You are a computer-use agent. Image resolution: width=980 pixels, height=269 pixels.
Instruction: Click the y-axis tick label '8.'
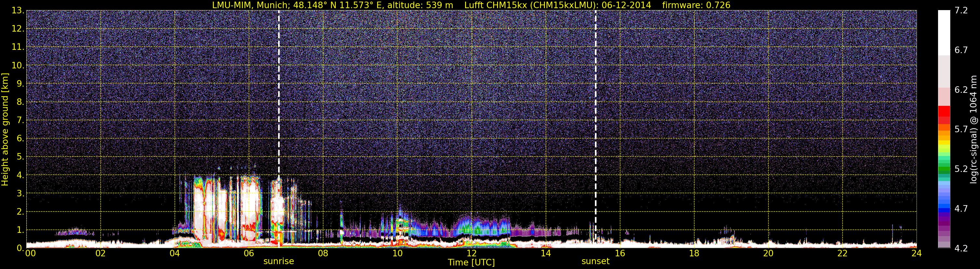[20, 102]
